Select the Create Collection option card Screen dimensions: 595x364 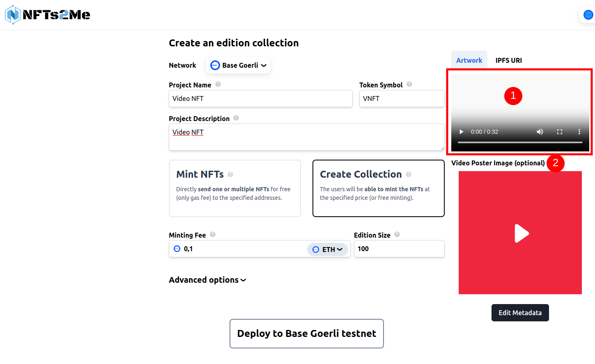point(378,188)
